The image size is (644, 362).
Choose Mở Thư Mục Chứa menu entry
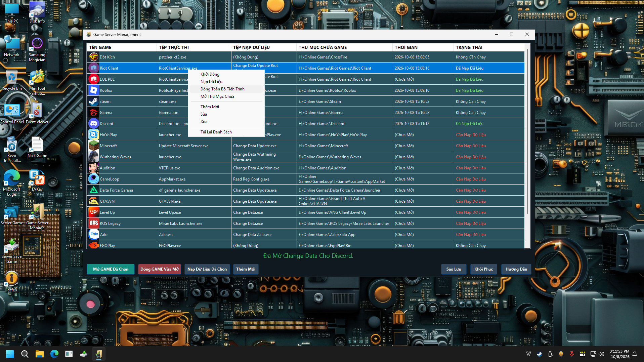click(226, 96)
